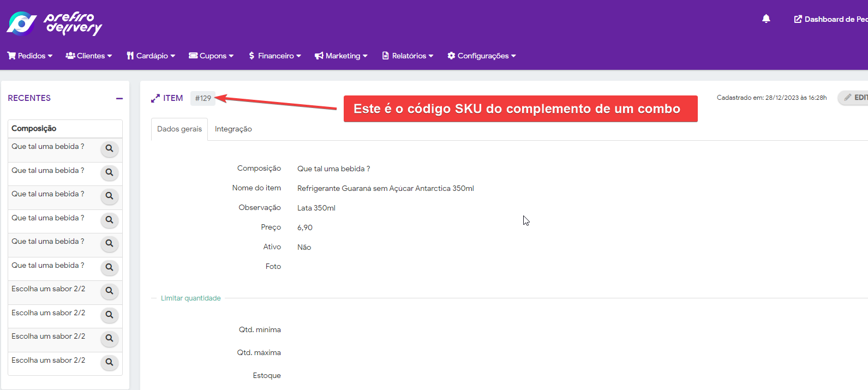Open the Financeiro menu

pyautogui.click(x=275, y=56)
